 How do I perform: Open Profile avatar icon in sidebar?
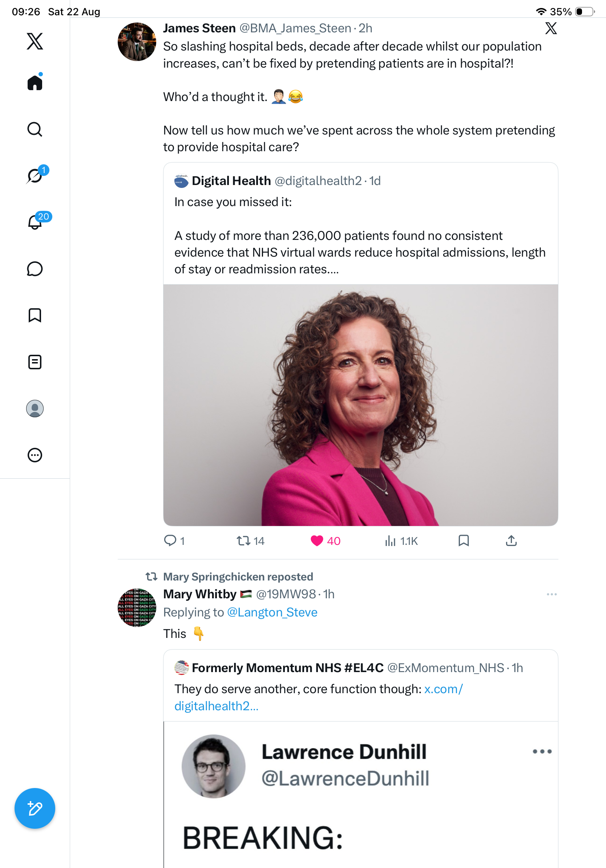click(x=35, y=409)
